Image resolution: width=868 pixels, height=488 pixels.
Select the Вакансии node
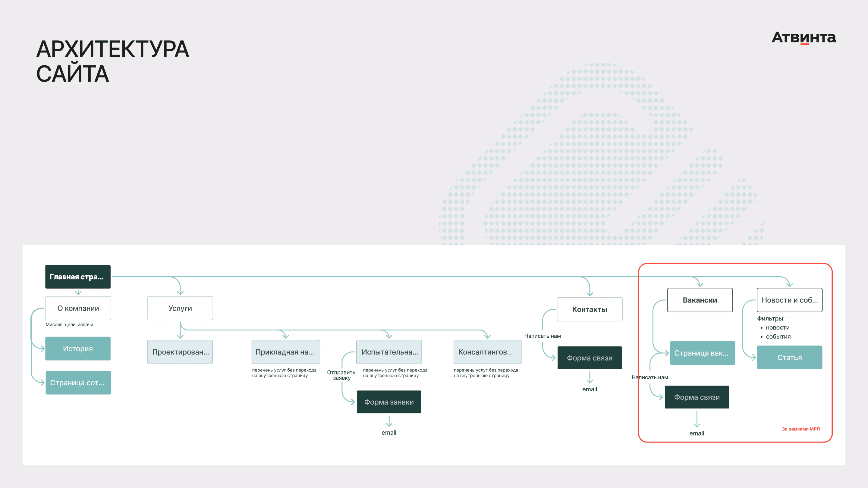(700, 300)
